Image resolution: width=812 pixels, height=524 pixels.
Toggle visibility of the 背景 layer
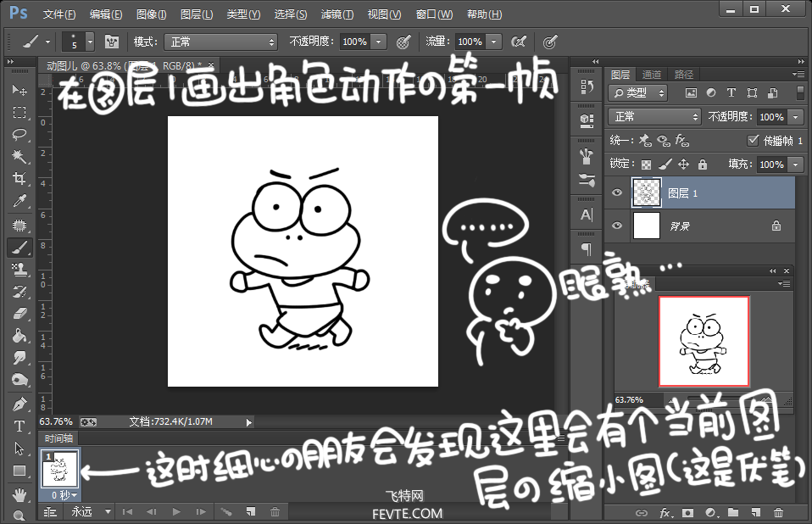(x=617, y=226)
